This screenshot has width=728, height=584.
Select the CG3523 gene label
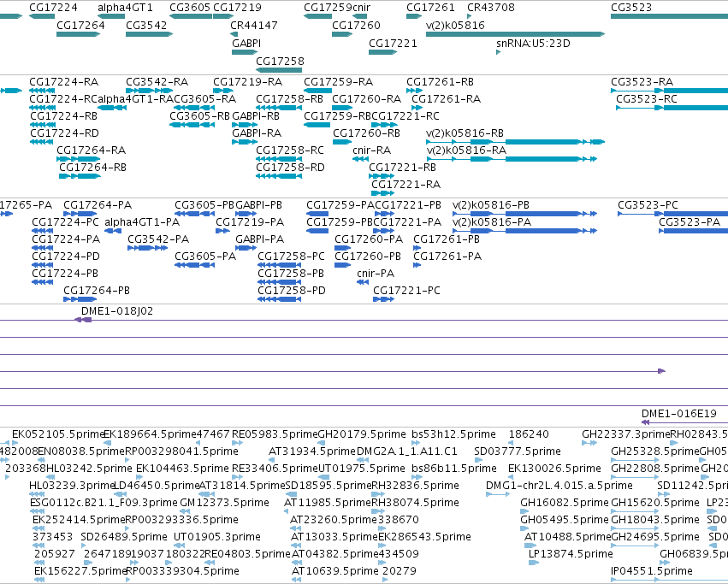click(631, 8)
